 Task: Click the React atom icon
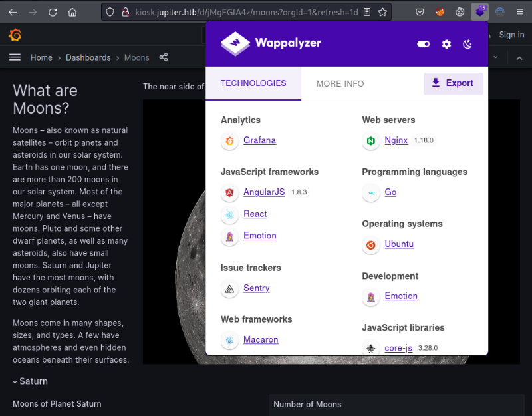click(x=229, y=214)
